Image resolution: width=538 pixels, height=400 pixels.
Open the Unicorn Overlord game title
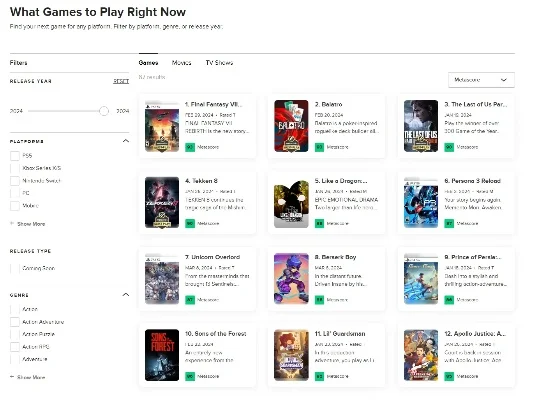[x=212, y=257]
